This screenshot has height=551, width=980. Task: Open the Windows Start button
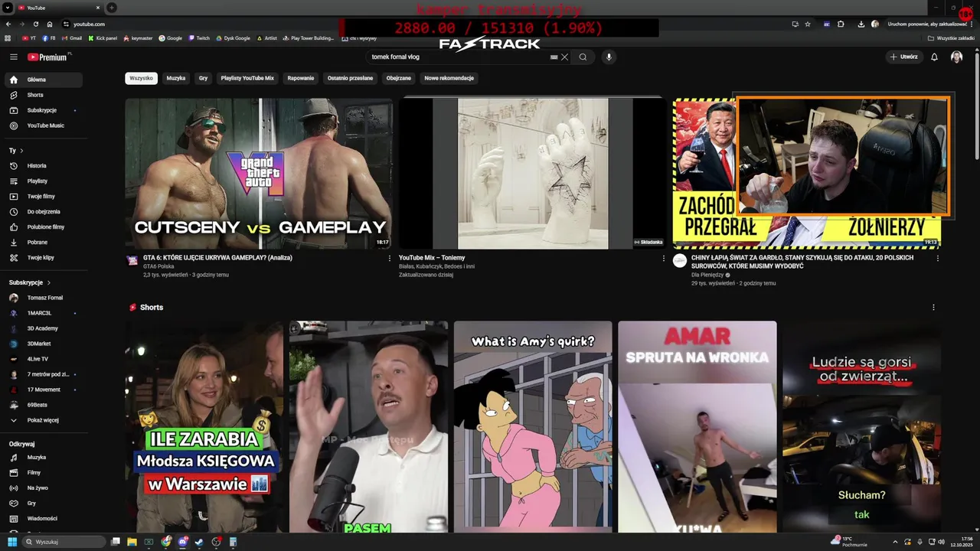(12, 542)
